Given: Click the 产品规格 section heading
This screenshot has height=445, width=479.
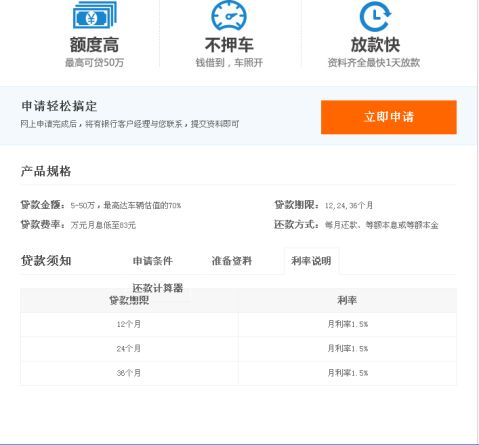Looking at the screenshot, I should point(46,171).
